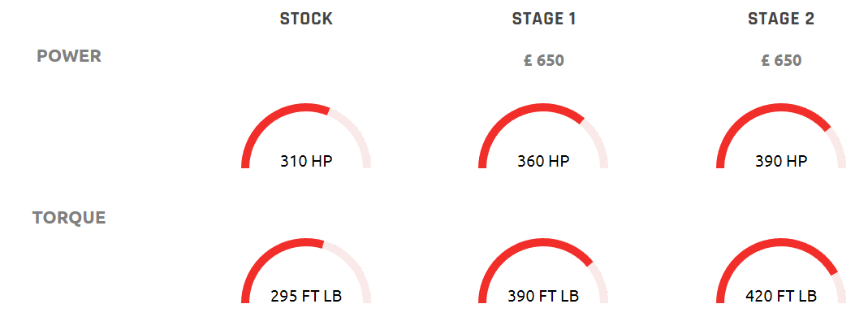Click the 310 HP value text
868x317 pixels.
306,161
